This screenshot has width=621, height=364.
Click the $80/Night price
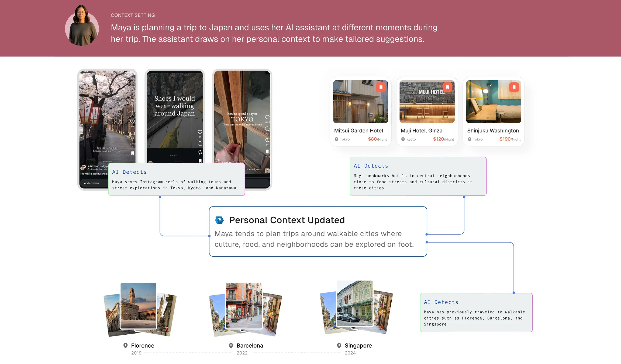pyautogui.click(x=377, y=139)
